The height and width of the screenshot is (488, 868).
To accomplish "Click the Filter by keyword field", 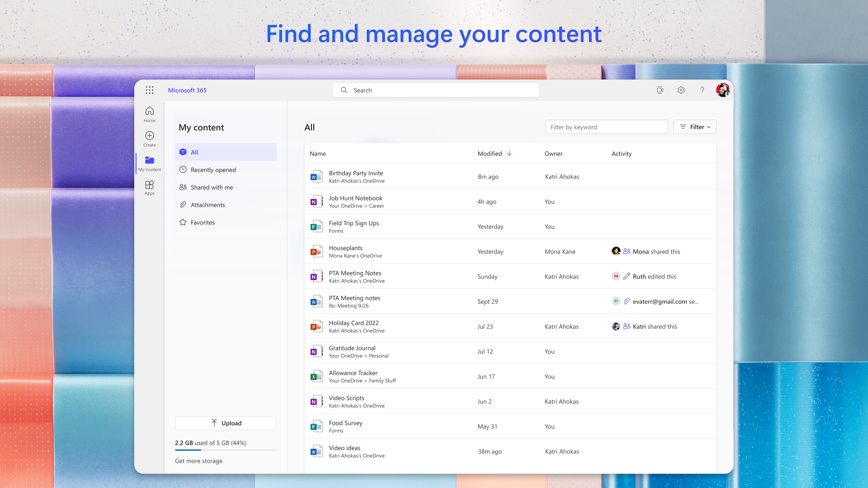I will coord(606,127).
